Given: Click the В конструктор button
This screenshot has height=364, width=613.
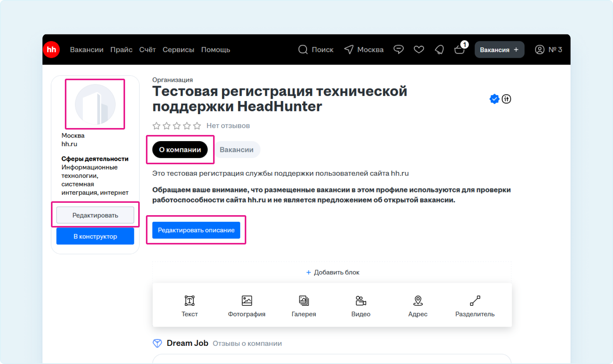Looking at the screenshot, I should [x=95, y=236].
